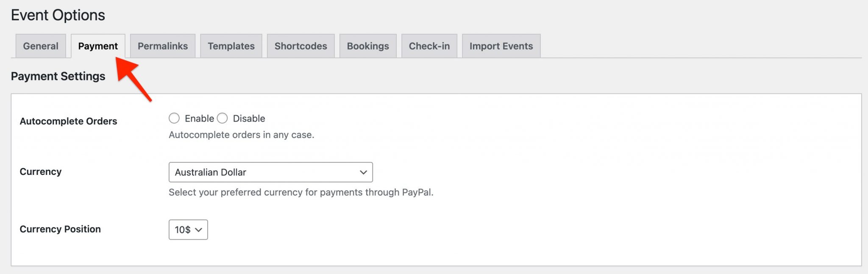Screen dimensions: 868x274
Task: Open the Currency Position dropdown
Action: (188, 230)
